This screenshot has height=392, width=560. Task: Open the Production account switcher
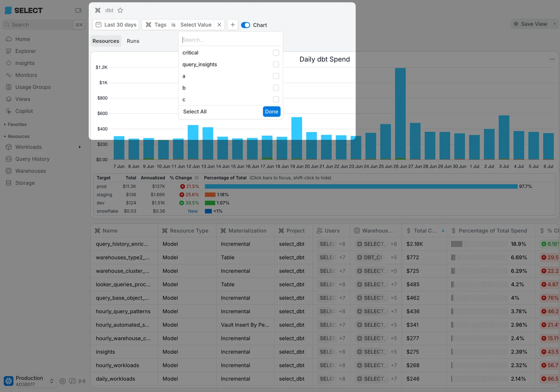click(x=30, y=381)
